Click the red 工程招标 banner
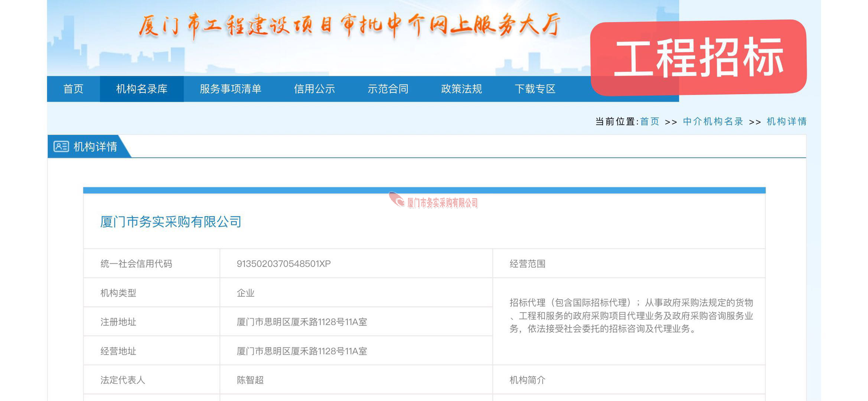Viewport: 868px width, 401px height. click(x=698, y=58)
